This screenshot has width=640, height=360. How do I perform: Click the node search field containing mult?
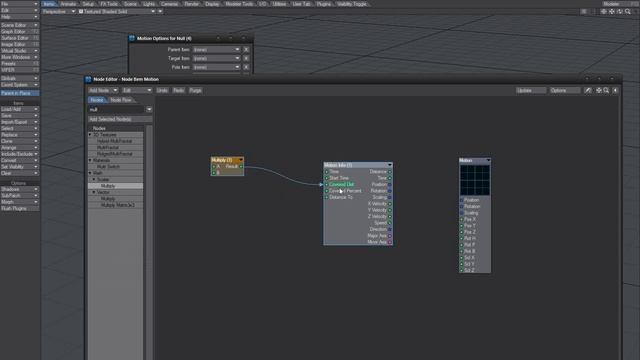[117, 109]
